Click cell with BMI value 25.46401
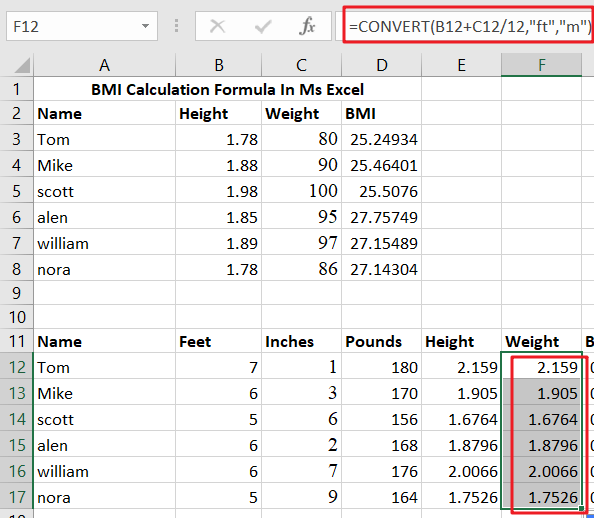This screenshot has height=518, width=594. click(381, 165)
